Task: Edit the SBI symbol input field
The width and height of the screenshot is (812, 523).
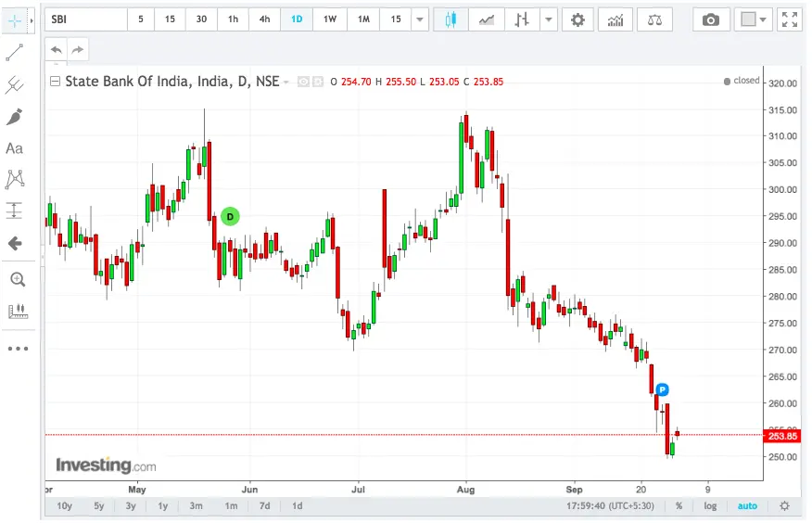Action: 86,19
